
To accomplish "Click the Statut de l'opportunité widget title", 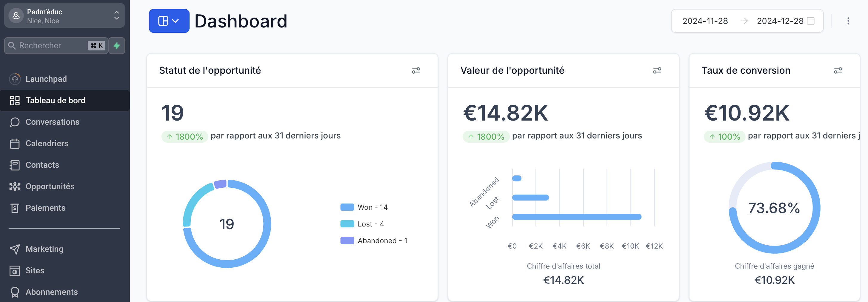I will [210, 70].
